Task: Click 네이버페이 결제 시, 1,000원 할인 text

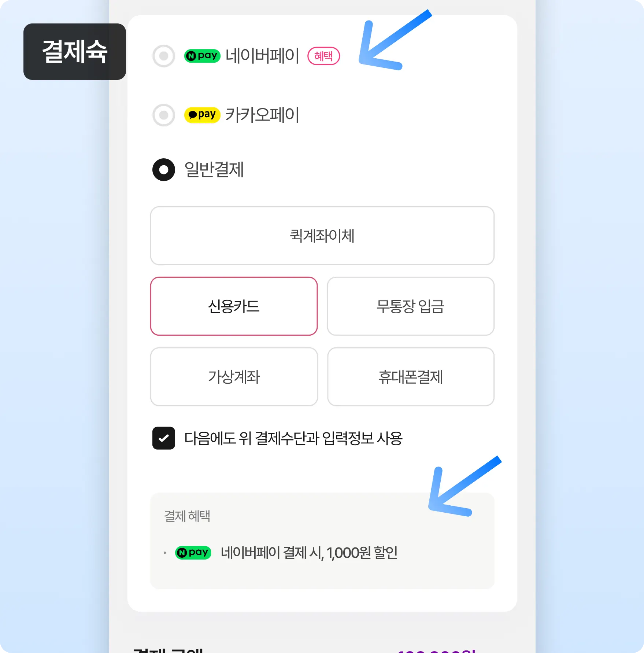Action: tap(309, 553)
